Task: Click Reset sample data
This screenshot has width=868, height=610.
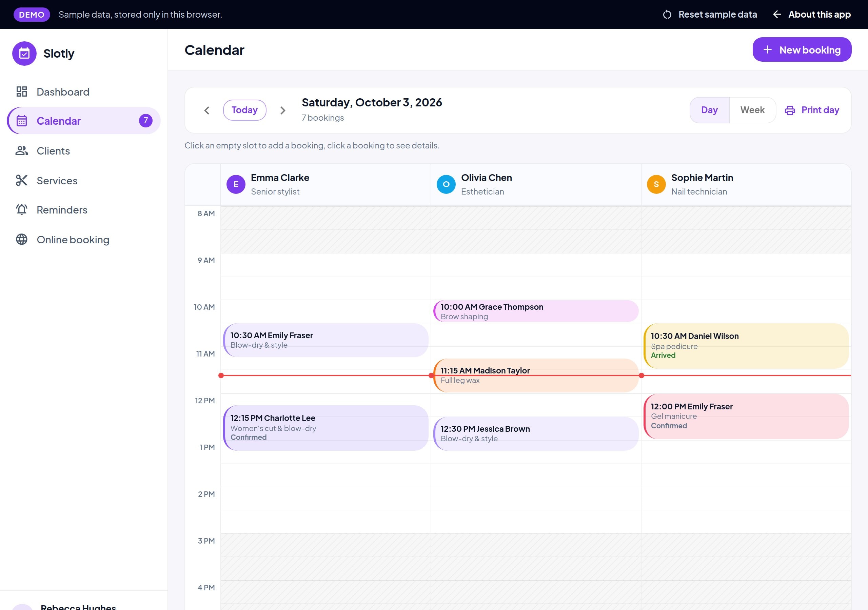Action: (x=710, y=14)
